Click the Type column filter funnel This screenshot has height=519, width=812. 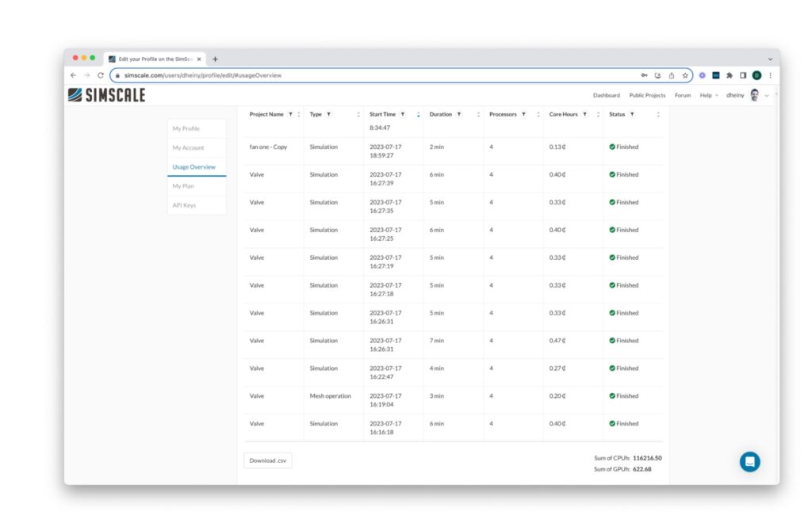click(x=327, y=114)
